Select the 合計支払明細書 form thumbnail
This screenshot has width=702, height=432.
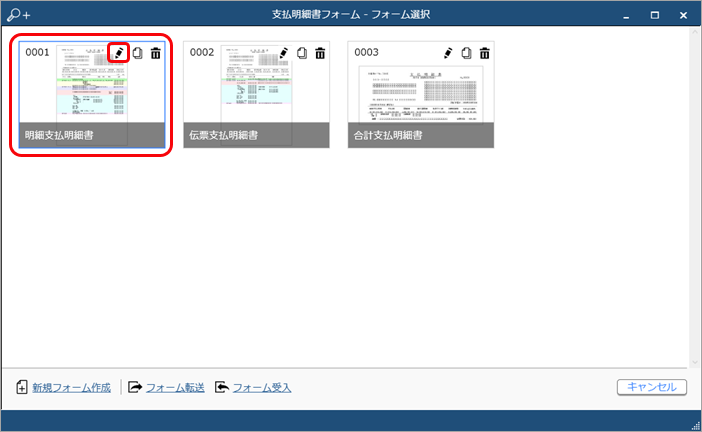pyautogui.click(x=421, y=95)
